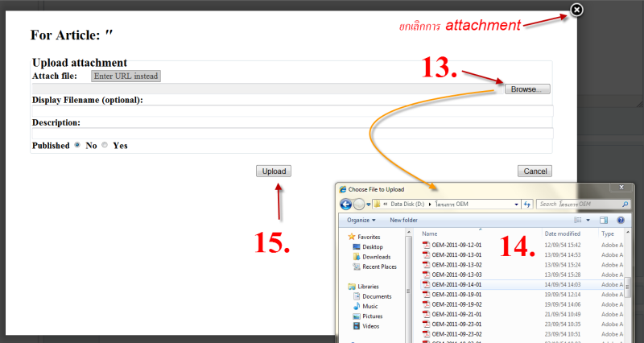Screen dimensions: 644x343
Task: Click the Back arrow in file dialog
Action: [x=346, y=205]
